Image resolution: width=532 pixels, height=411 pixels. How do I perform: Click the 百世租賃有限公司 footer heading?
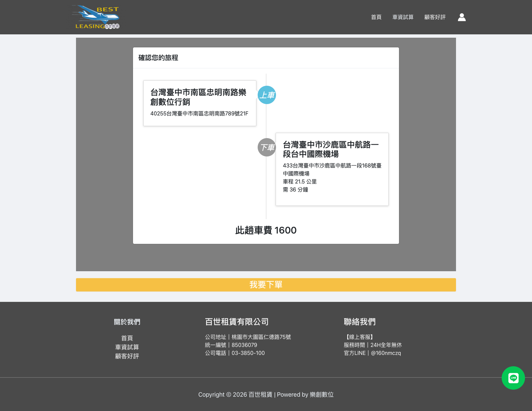[237, 322]
